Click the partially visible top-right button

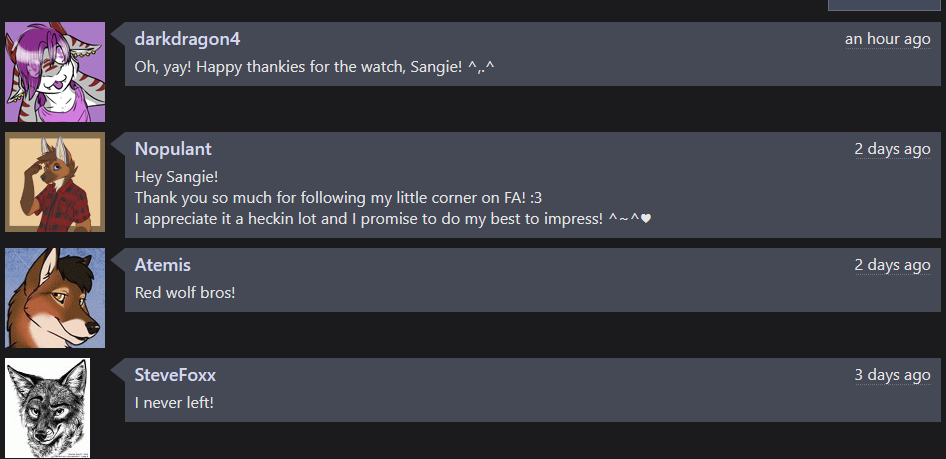pyautogui.click(x=884, y=5)
